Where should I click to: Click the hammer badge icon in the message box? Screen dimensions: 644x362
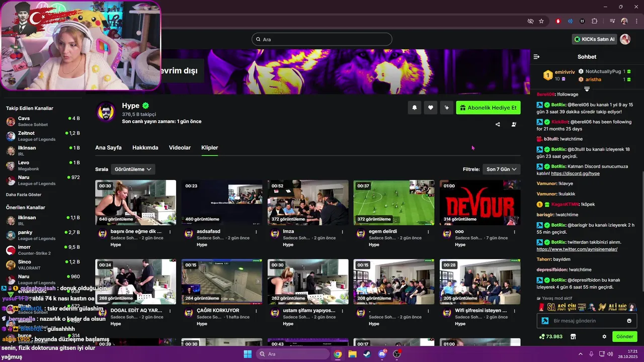[545, 321]
